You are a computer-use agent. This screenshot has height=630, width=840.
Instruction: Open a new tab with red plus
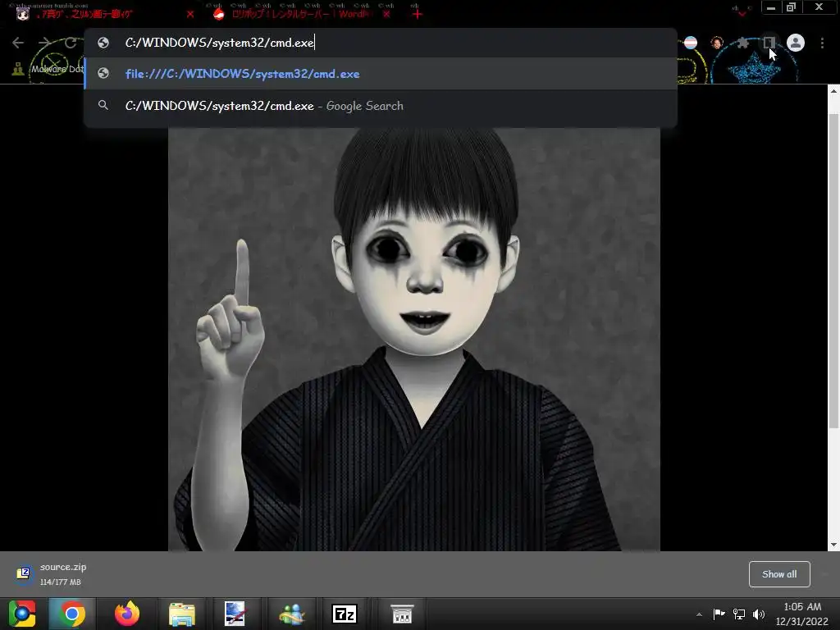click(417, 15)
